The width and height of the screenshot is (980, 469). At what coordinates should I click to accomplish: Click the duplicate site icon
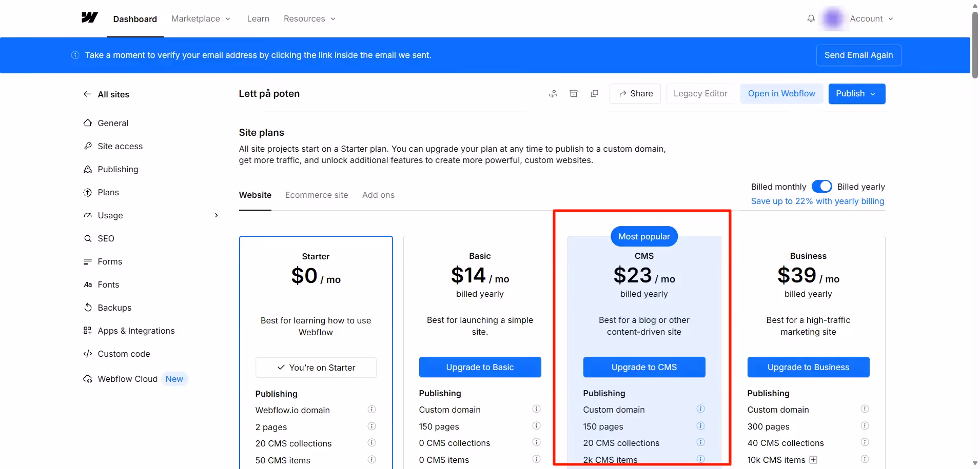tap(594, 94)
